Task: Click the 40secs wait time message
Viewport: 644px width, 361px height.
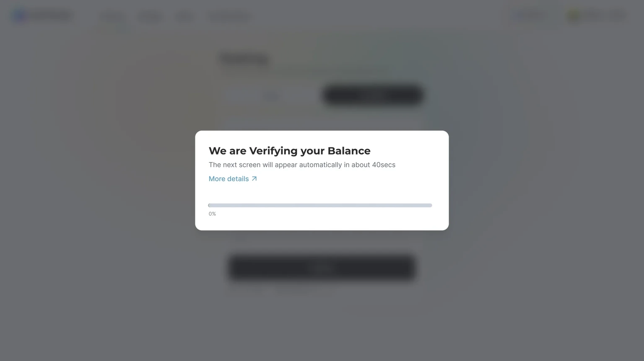Action: click(302, 165)
